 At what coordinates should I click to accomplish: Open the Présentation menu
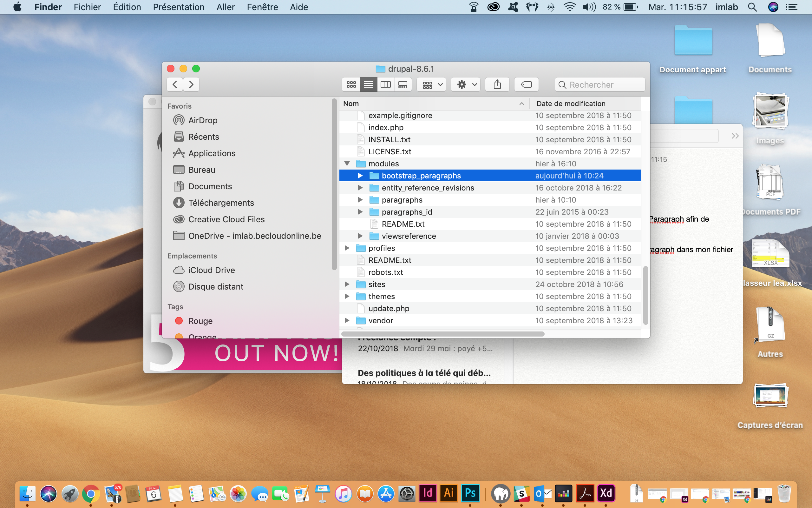click(179, 7)
